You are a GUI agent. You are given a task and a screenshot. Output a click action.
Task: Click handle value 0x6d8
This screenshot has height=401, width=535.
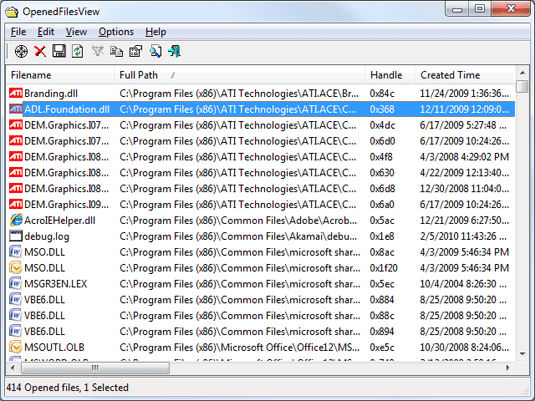pyautogui.click(x=382, y=189)
